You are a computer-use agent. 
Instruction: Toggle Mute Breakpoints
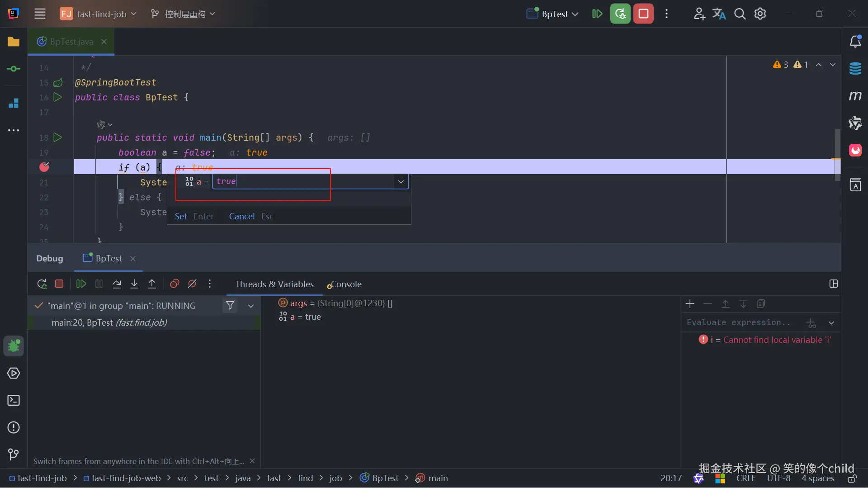pos(192,284)
